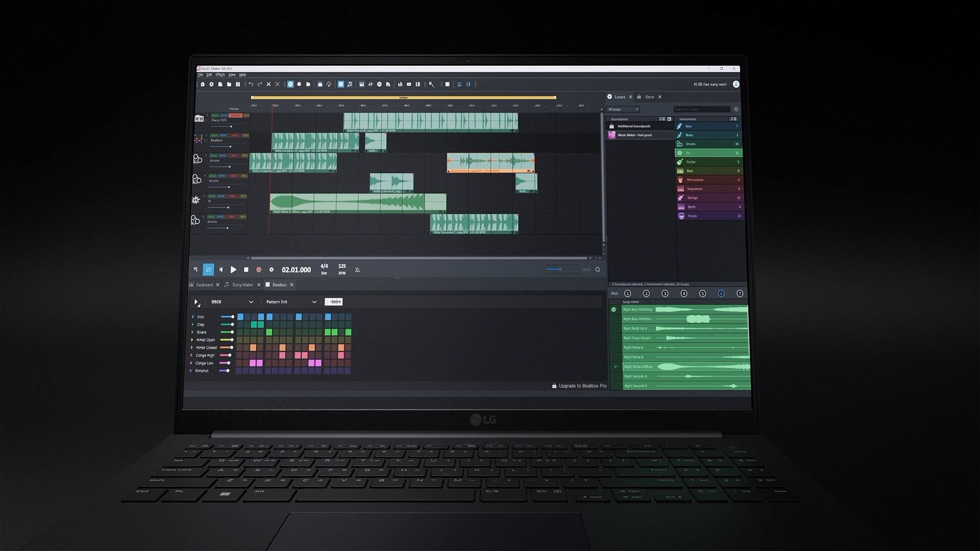Image resolution: width=980 pixels, height=551 pixels.
Task: Click the Right Noise LiftRiser loop
Action: pyautogui.click(x=686, y=367)
